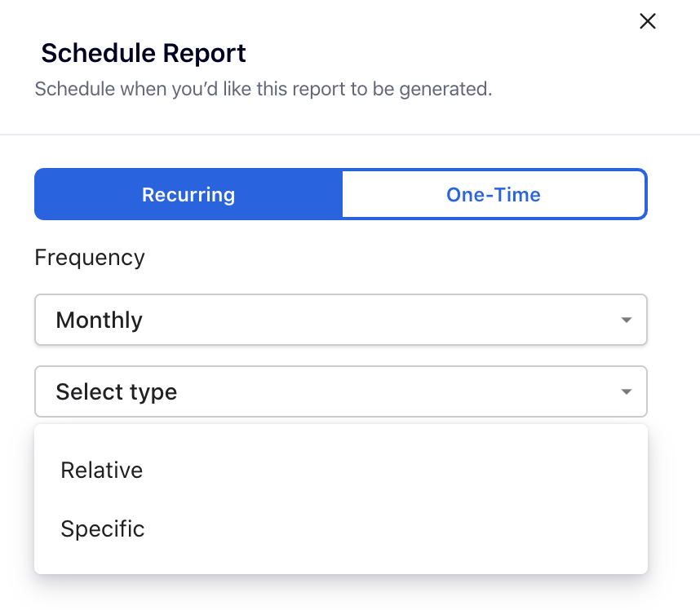Click the word One-Time in the white toggle

point(493,195)
